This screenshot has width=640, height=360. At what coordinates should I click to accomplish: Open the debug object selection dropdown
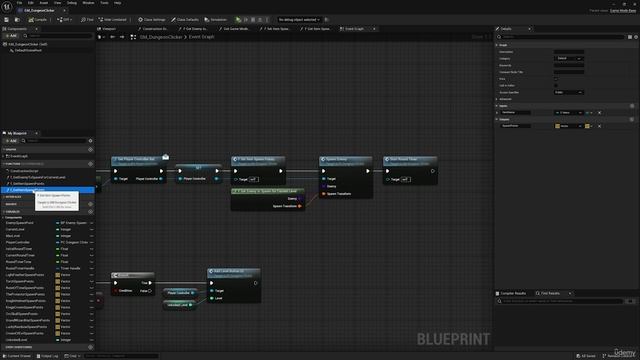pyautogui.click(x=299, y=20)
